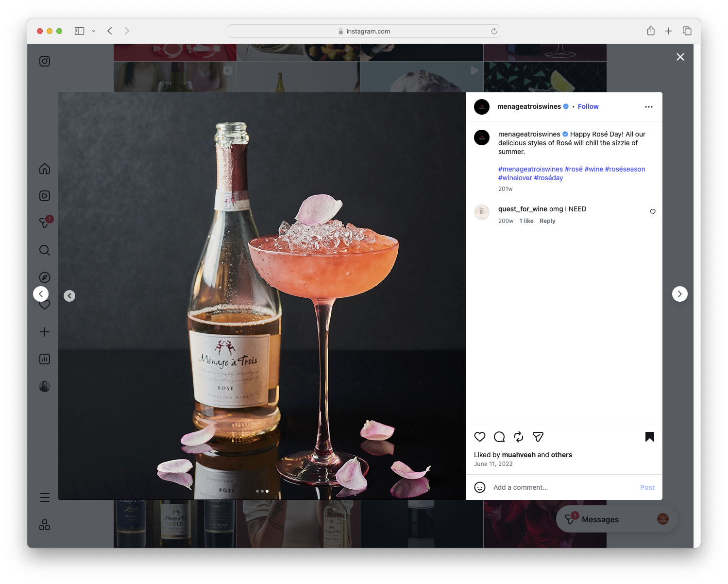This screenshot has height=584, width=728.
Task: Go back to the previous carousel photo
Action: 69,295
